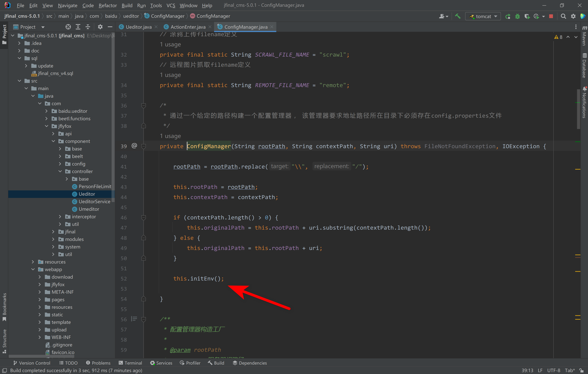The image size is (588, 374).
Task: Open the Search Everywhere magnifier
Action: pos(563,16)
